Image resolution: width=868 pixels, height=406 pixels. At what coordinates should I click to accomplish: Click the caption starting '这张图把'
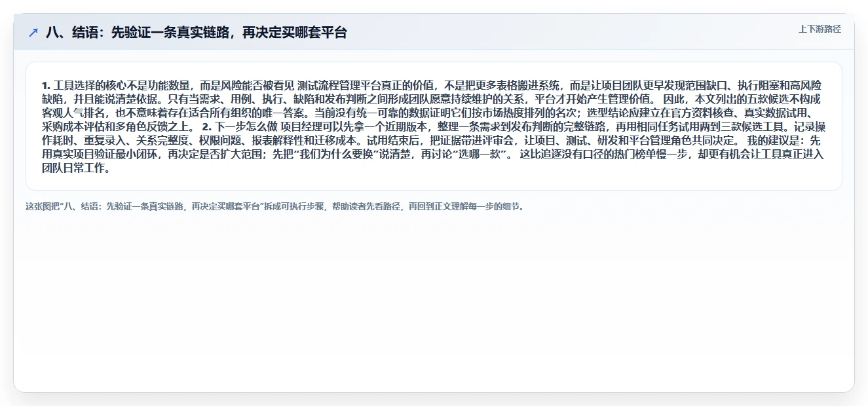(274, 206)
